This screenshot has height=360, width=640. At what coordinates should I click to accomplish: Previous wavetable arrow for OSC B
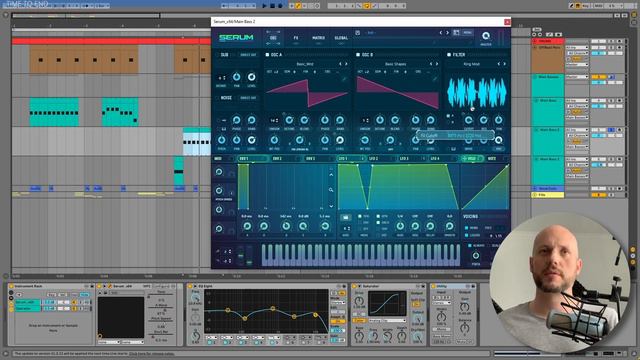(431, 64)
